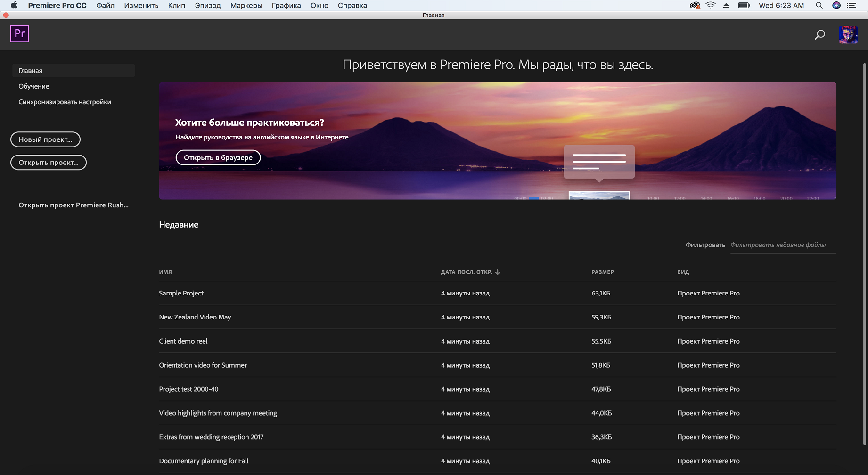Click the 59,3КБ size cell
Viewport: 868px width, 475px height.
pos(601,317)
